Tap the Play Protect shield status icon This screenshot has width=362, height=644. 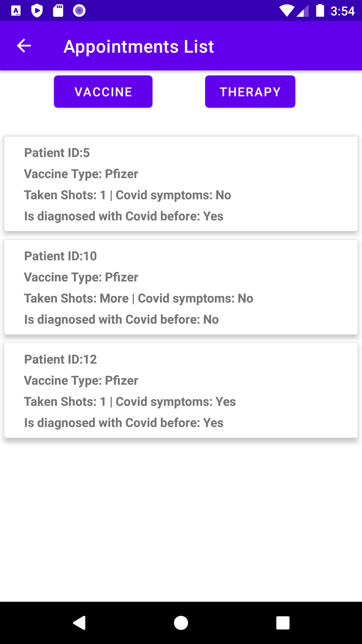(37, 11)
